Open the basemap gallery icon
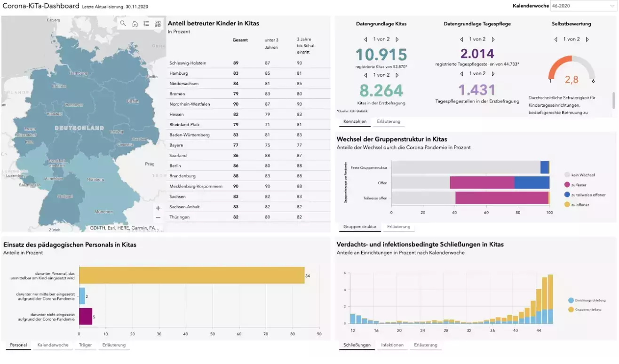The height and width of the screenshot is (364, 619). click(158, 23)
